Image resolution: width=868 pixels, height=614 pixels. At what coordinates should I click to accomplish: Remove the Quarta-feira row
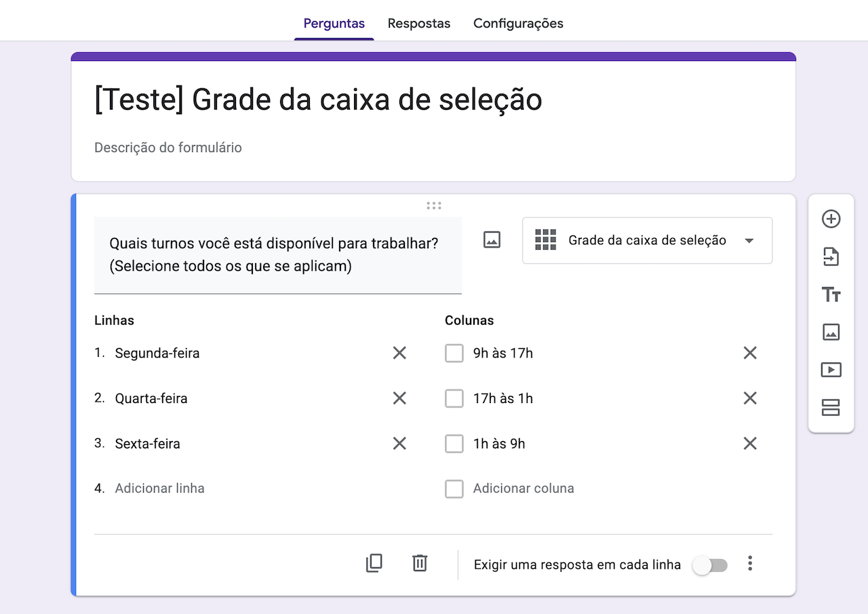pyautogui.click(x=399, y=398)
